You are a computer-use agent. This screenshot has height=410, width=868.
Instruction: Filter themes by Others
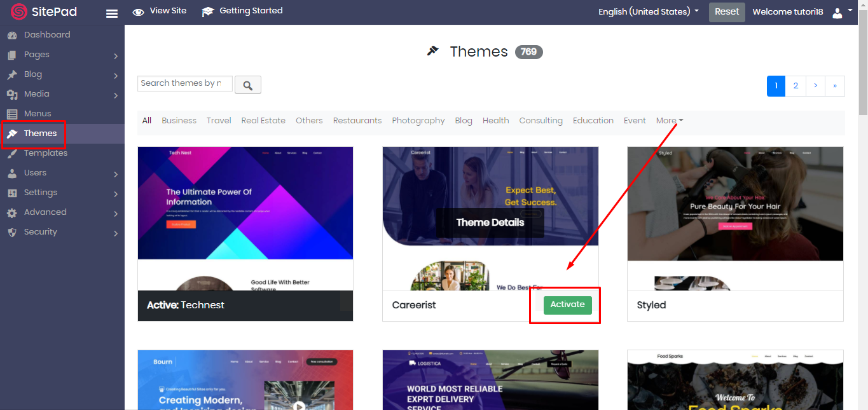[x=309, y=120]
